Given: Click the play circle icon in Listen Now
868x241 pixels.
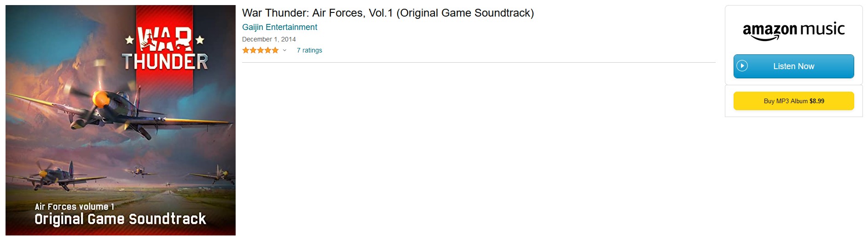Looking at the screenshot, I should tap(742, 66).
